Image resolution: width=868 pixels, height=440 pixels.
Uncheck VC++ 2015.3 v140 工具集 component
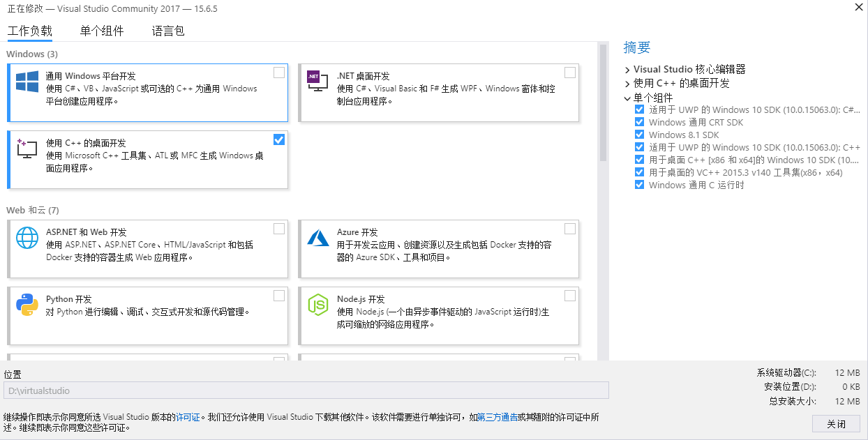tap(639, 172)
